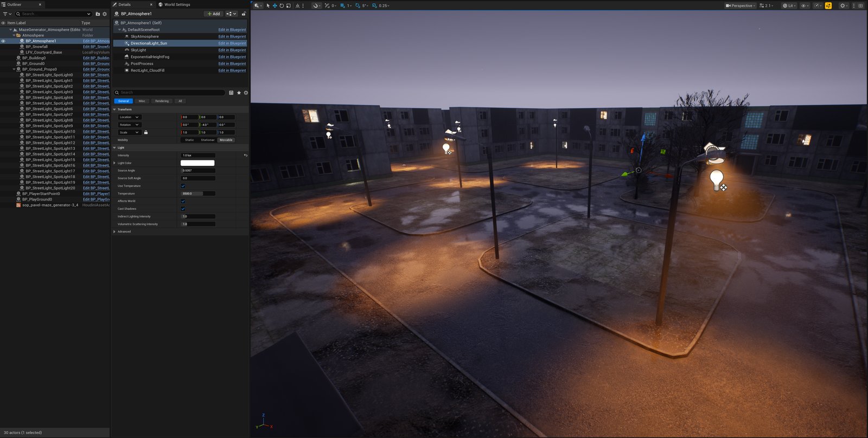Click the Temperature slider field
Image resolution: width=868 pixels, height=438 pixels.
click(198, 194)
